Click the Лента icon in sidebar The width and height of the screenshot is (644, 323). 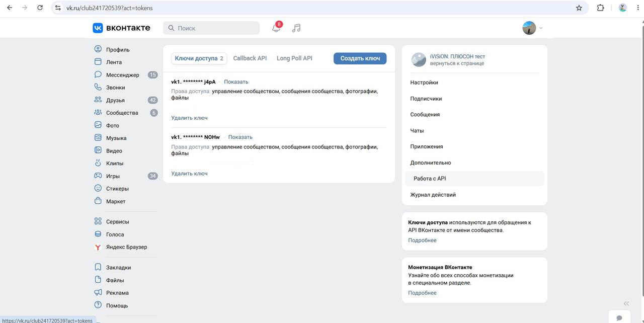(x=98, y=62)
